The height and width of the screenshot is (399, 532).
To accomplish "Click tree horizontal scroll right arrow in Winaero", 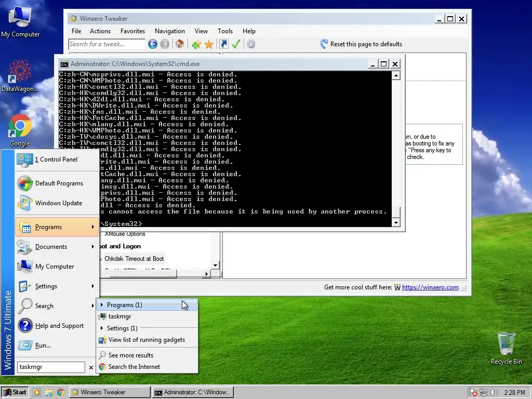I will pyautogui.click(x=207, y=274).
